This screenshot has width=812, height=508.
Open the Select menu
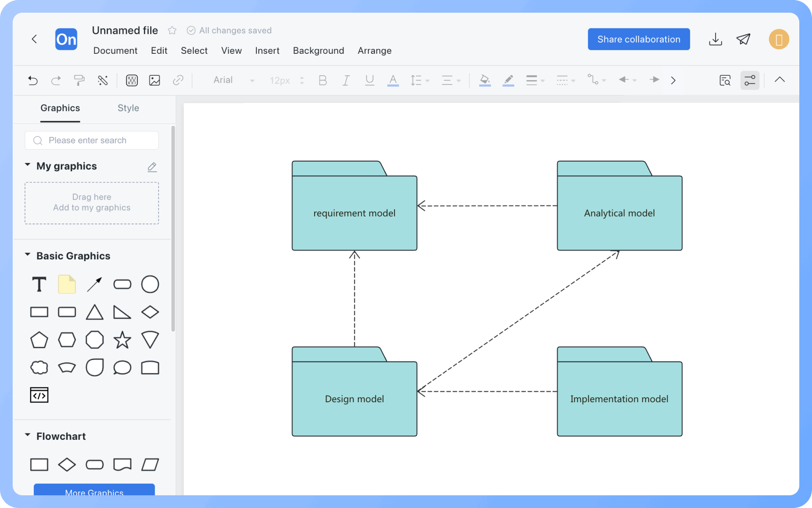point(194,51)
